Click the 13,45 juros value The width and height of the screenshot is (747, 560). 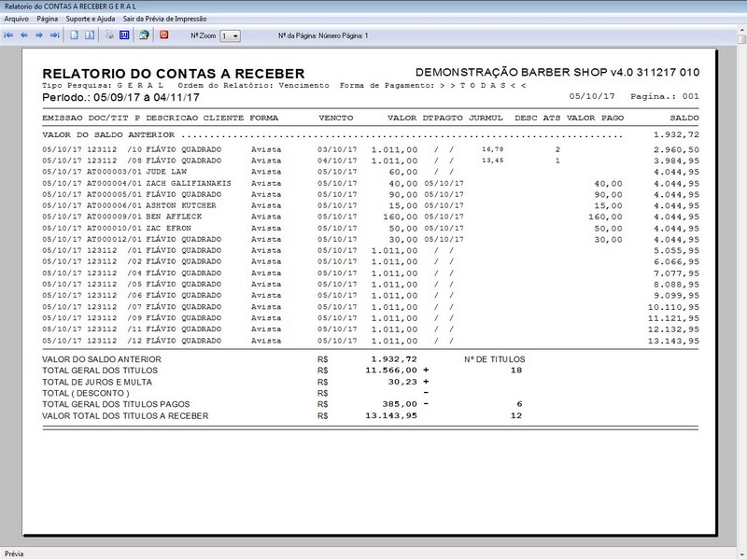point(493,161)
